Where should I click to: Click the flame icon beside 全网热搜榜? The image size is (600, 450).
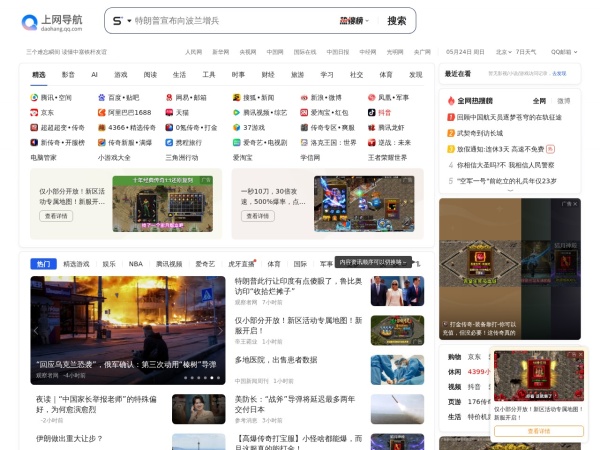[451, 101]
